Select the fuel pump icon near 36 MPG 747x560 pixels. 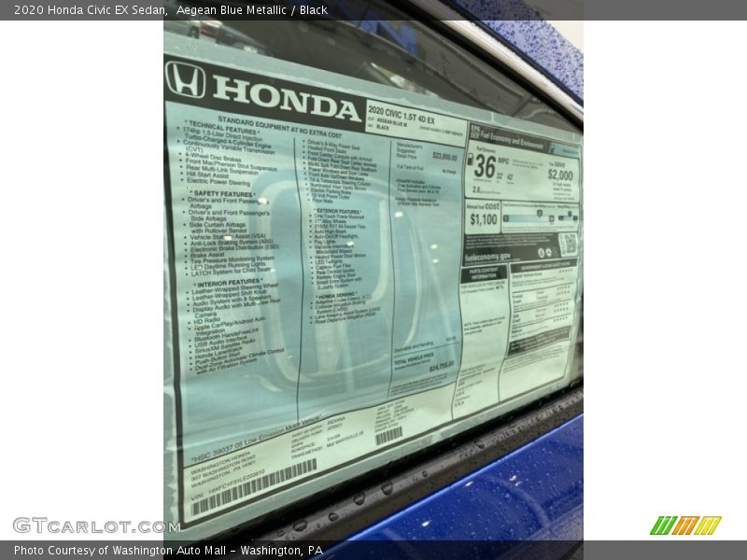(x=471, y=161)
